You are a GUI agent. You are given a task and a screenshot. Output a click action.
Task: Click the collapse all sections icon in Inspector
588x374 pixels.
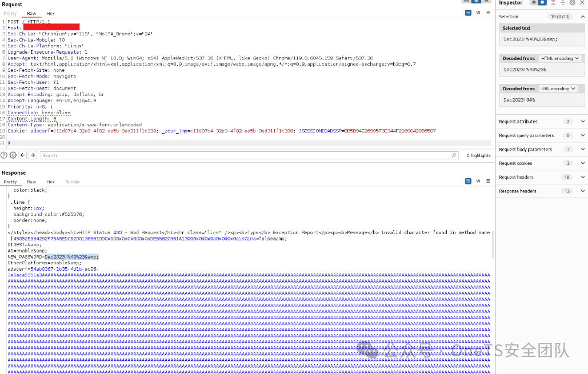[562, 3]
